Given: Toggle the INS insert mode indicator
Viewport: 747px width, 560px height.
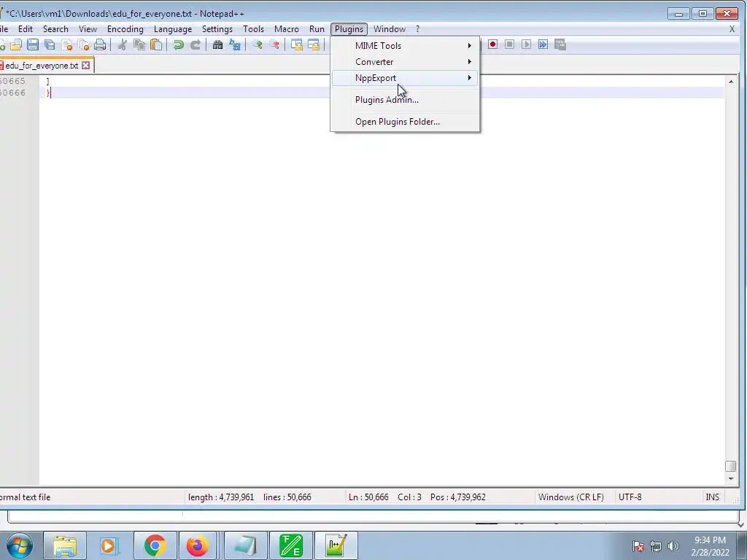Looking at the screenshot, I should click(712, 497).
